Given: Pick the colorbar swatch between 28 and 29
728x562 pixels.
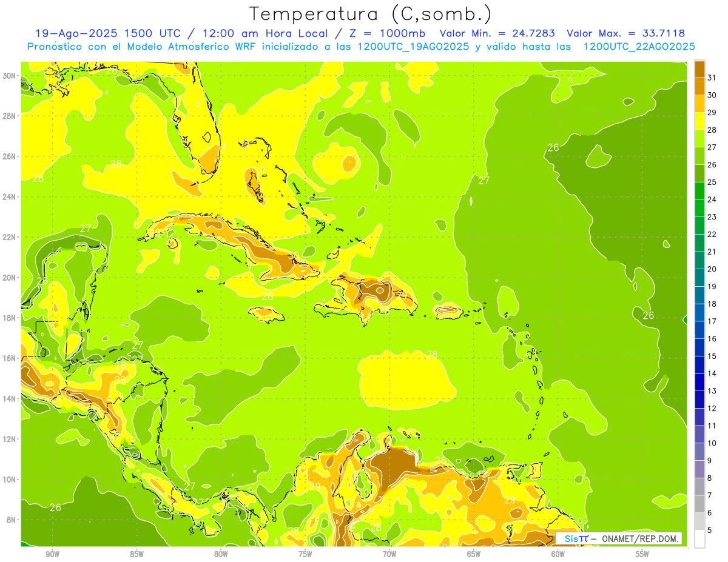Looking at the screenshot, I should coord(699,121).
